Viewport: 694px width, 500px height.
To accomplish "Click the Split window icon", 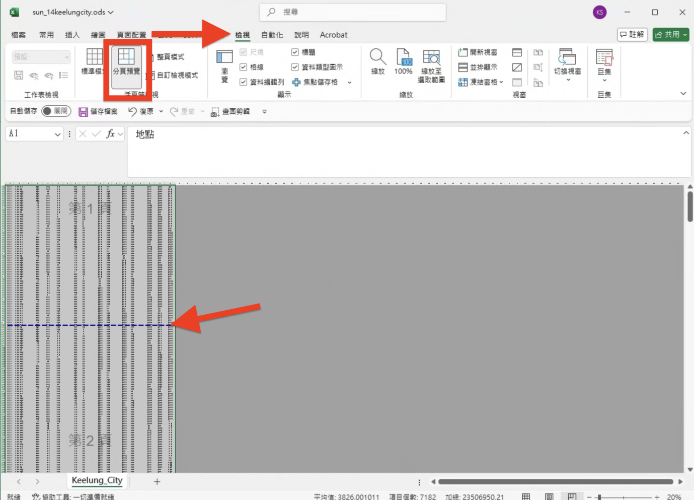I will [x=517, y=53].
